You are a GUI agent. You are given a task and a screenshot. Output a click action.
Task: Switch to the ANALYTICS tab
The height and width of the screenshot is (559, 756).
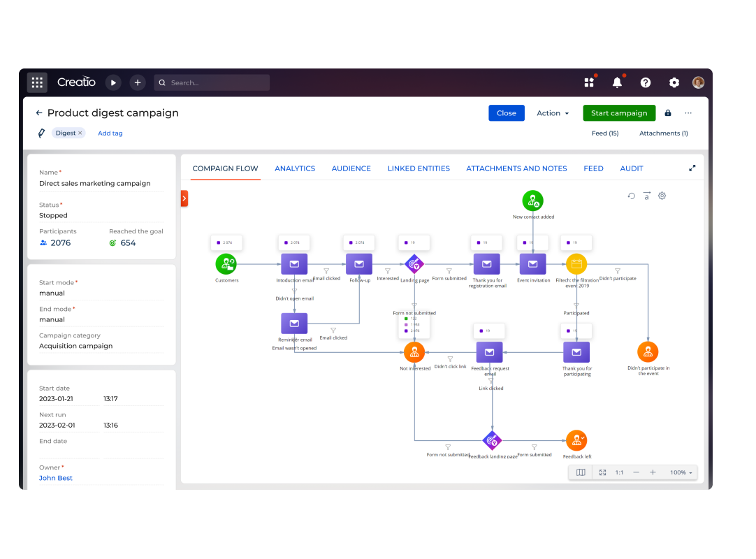click(x=295, y=168)
